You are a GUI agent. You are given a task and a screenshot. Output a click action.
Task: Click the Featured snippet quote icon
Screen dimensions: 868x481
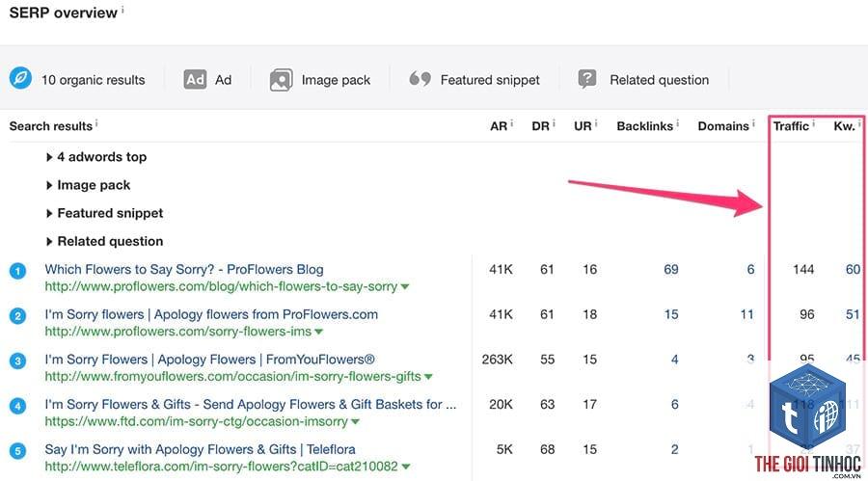point(420,79)
